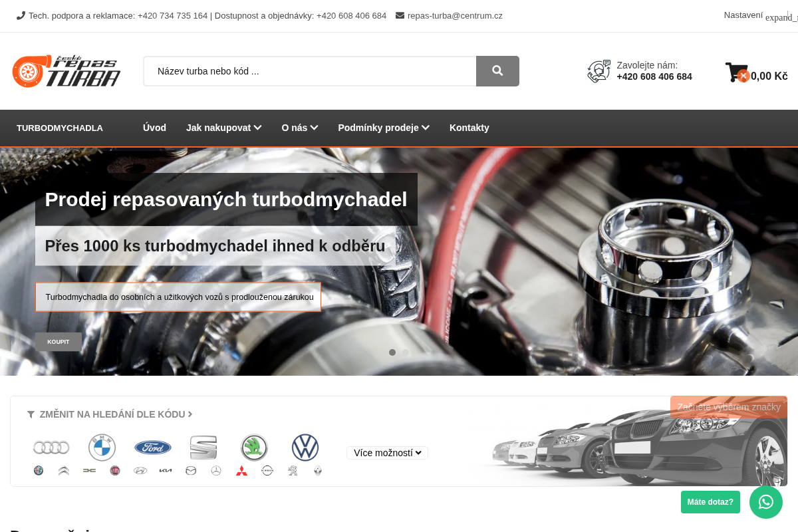The image size is (798, 532).
Task: Click the repas-turba@centrum.cz email link
Action: click(455, 15)
